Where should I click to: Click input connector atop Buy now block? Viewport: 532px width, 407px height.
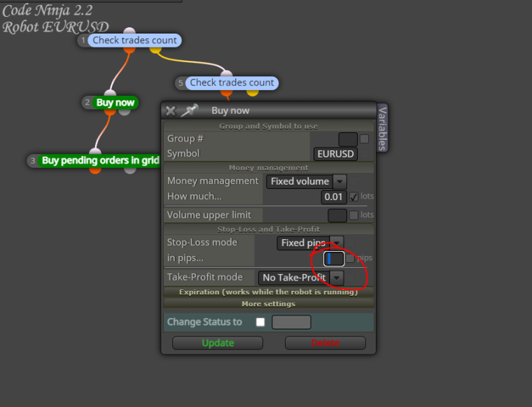coord(110,93)
